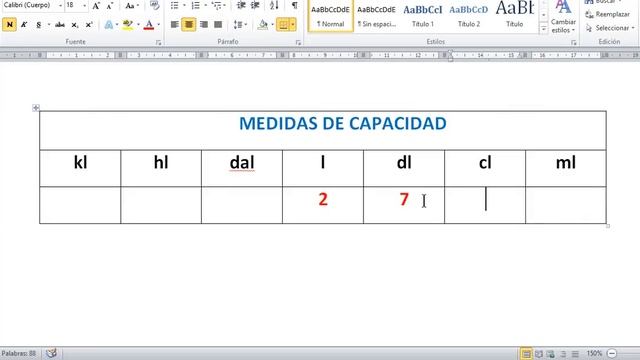Image resolution: width=640 pixels, height=360 pixels.
Task: Apply text effects (glowing A)
Action: pos(109,25)
